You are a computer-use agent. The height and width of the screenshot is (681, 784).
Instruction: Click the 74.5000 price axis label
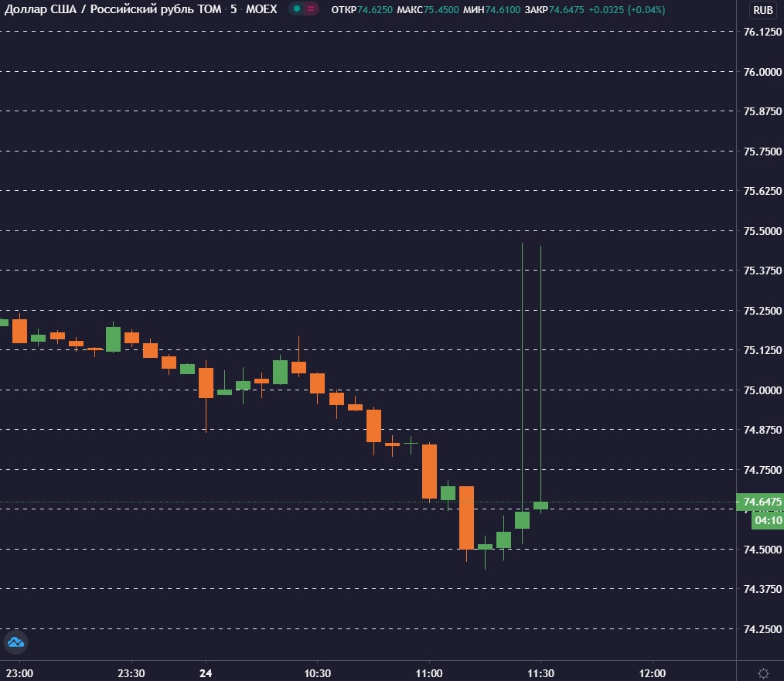[762, 550]
